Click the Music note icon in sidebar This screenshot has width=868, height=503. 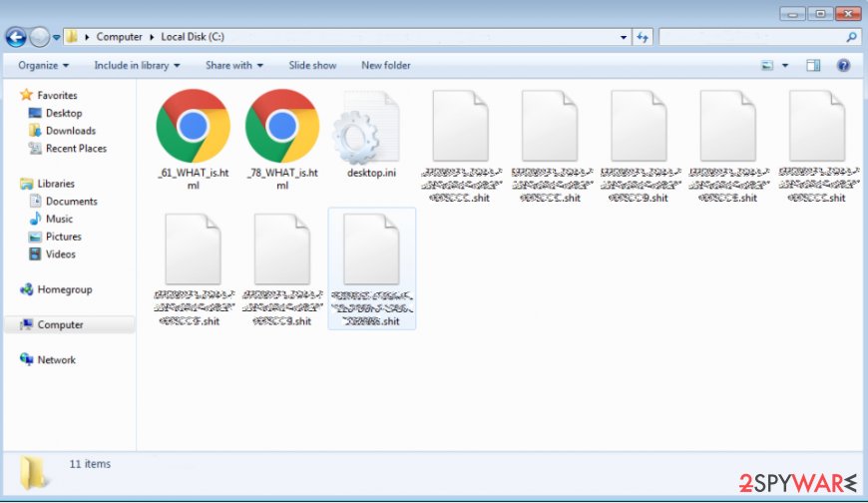coord(35,219)
